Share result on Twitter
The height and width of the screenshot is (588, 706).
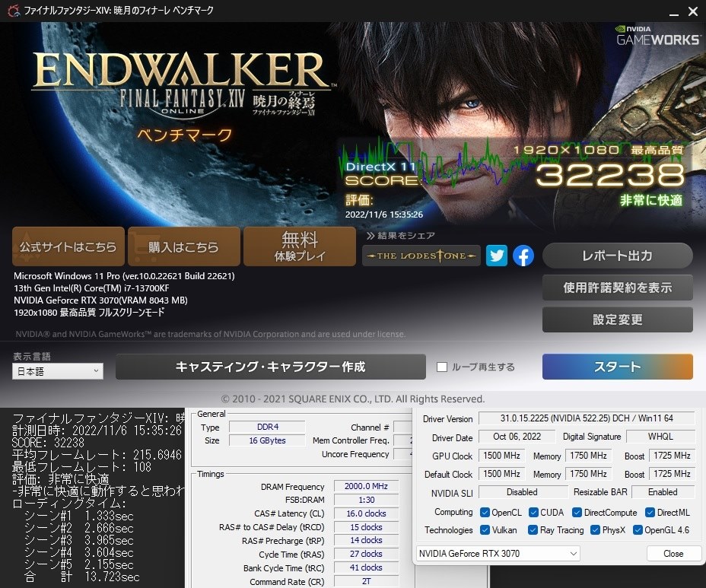coord(497,256)
